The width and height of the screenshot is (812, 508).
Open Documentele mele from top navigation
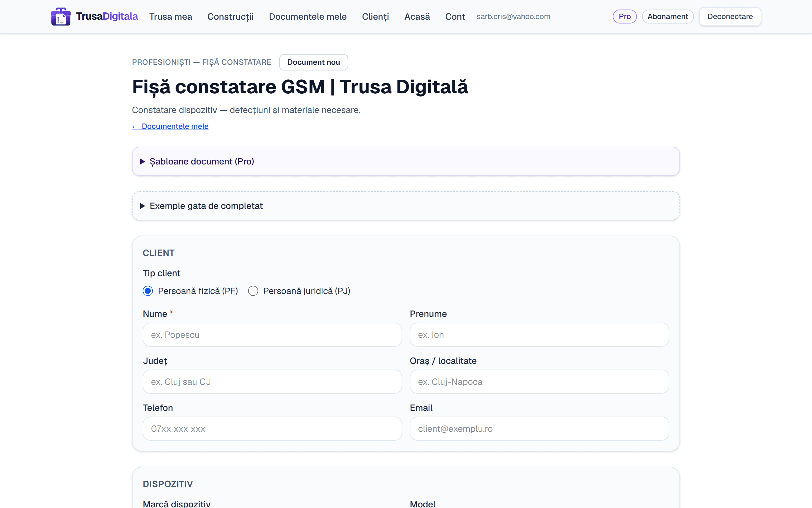[307, 17]
